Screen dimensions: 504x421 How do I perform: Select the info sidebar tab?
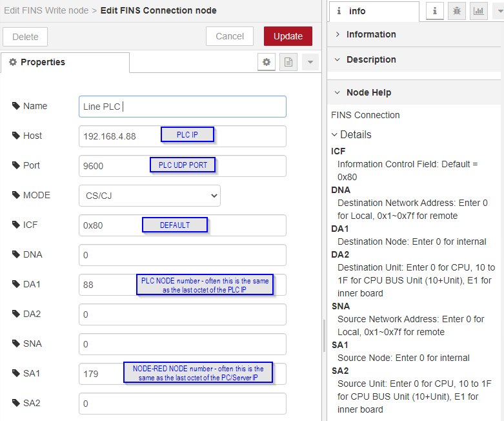[x=374, y=11]
